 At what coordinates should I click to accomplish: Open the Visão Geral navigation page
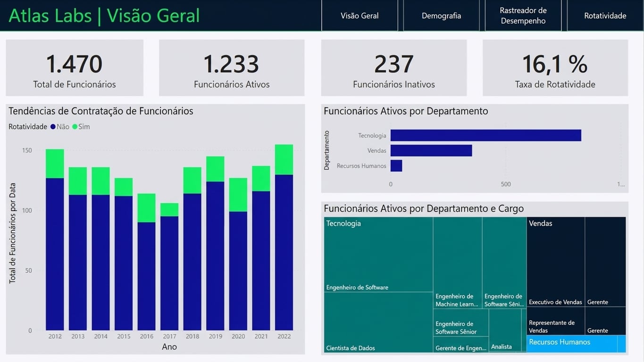[x=360, y=16]
